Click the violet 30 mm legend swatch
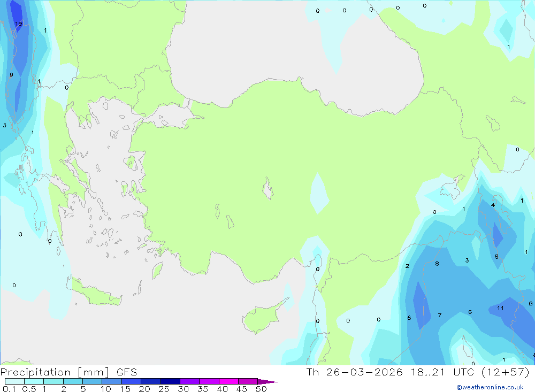 (189, 381)
